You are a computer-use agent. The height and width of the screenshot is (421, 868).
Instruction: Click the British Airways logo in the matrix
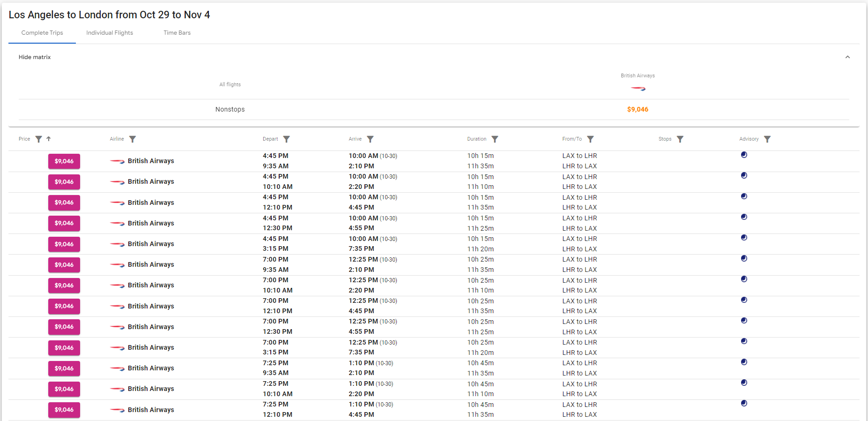coord(638,88)
